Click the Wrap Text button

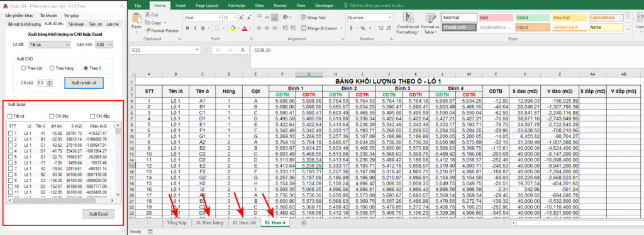[x=313, y=18]
